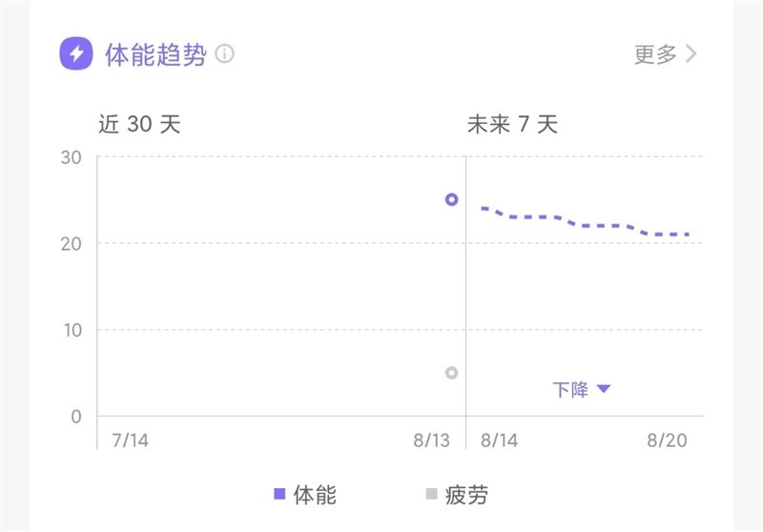Screen dimensions: 763x532
Task: Click the purple 体能 data point circle
Action: (x=452, y=199)
